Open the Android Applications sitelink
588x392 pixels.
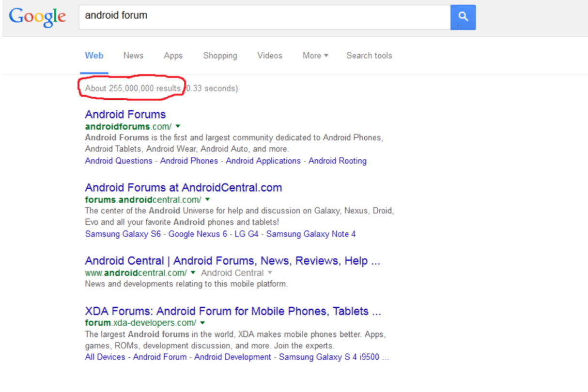263,161
